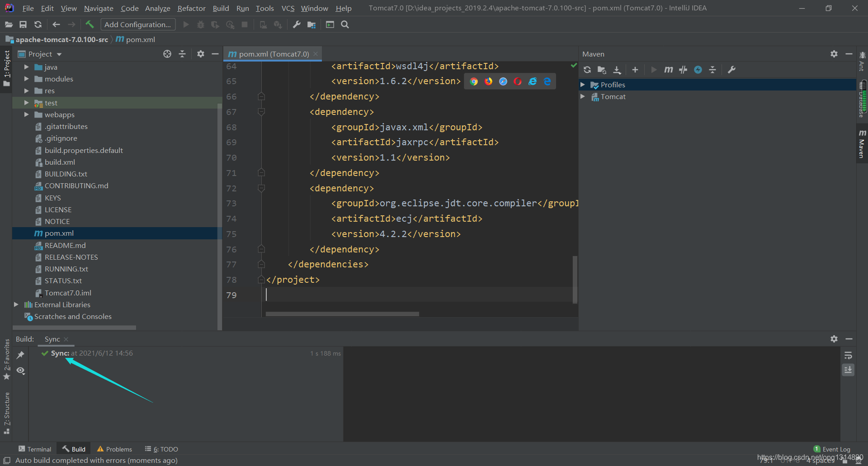Screen dimensions: 868x466
Task: Open the Problems tool window
Action: pyautogui.click(x=114, y=449)
